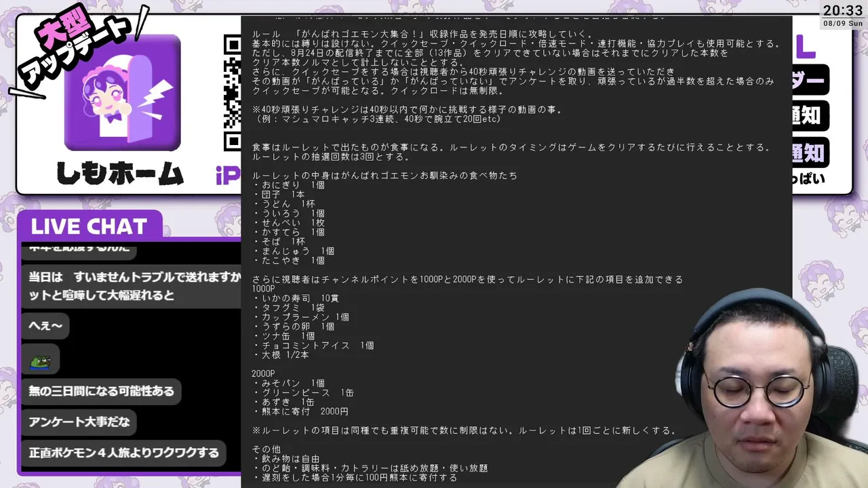Image resolution: width=868 pixels, height=488 pixels.
Task: Click the QR code beside the app icon
Action: pos(233,94)
